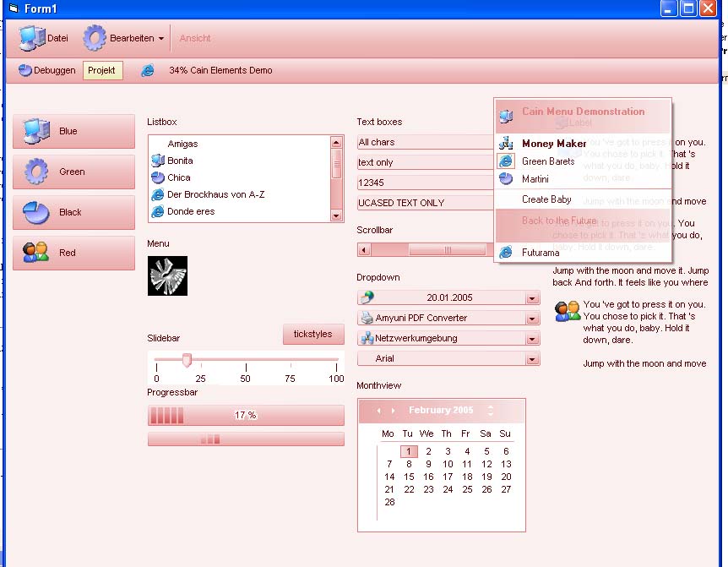The image size is (728, 567).
Task: Toggle the Projekt button in toolbar
Action: pyautogui.click(x=103, y=70)
